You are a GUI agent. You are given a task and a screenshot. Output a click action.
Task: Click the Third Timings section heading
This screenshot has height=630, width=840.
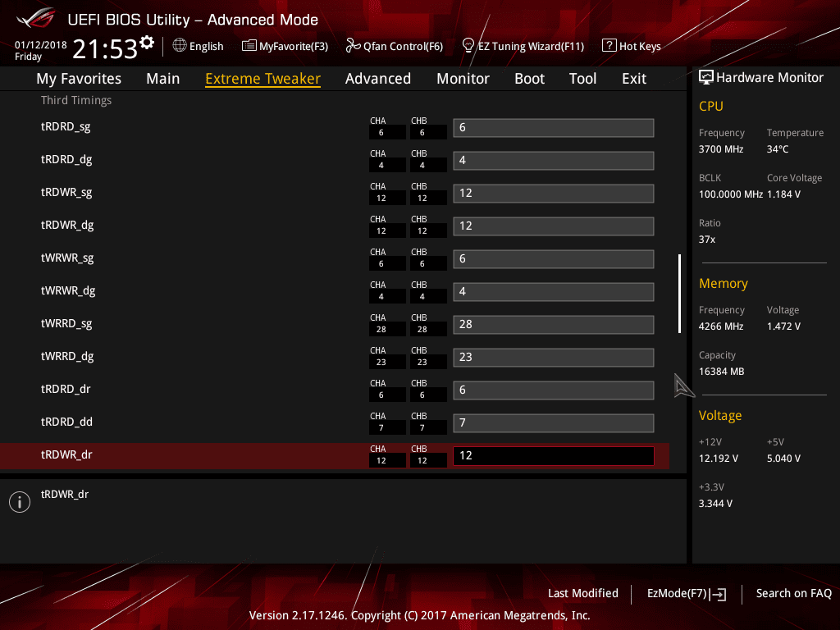76,100
